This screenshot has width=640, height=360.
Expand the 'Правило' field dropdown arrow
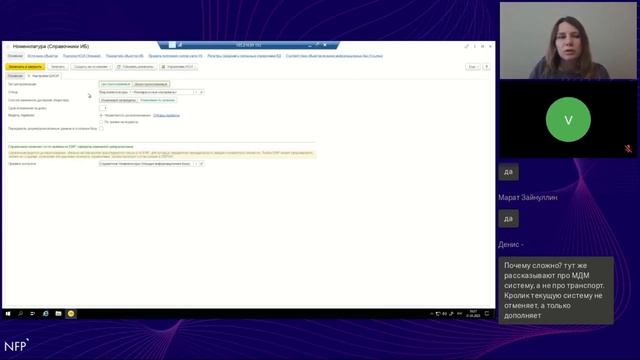point(196,164)
